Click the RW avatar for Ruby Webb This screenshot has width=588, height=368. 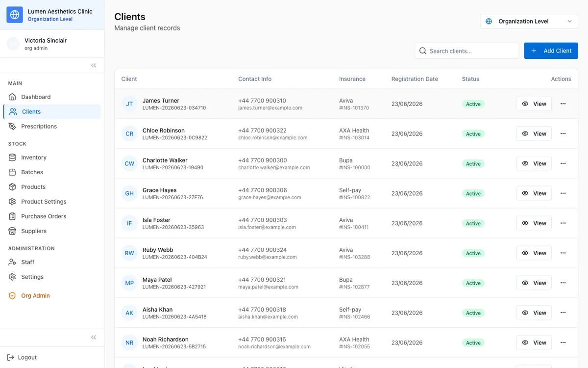tap(129, 253)
